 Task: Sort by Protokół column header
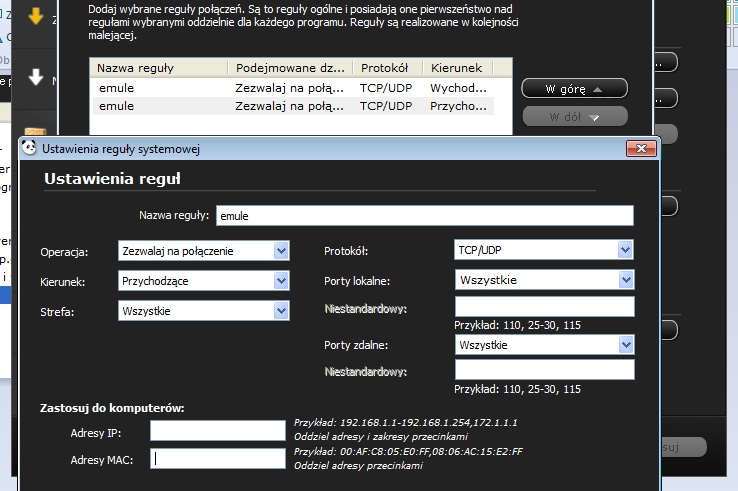tap(388, 68)
